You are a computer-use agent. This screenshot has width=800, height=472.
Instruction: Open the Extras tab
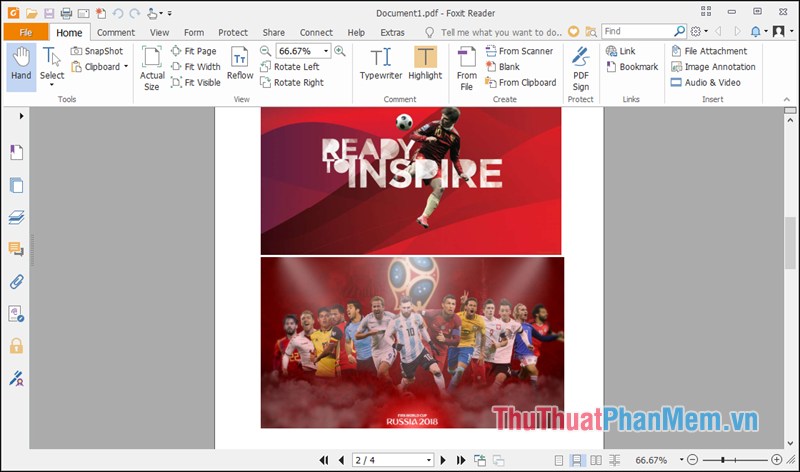(392, 32)
